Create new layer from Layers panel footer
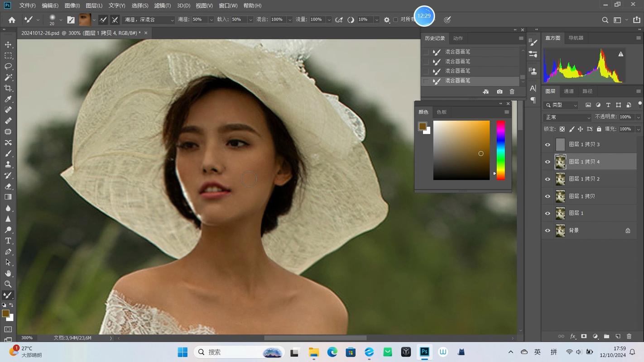The height and width of the screenshot is (362, 644). pos(618,336)
